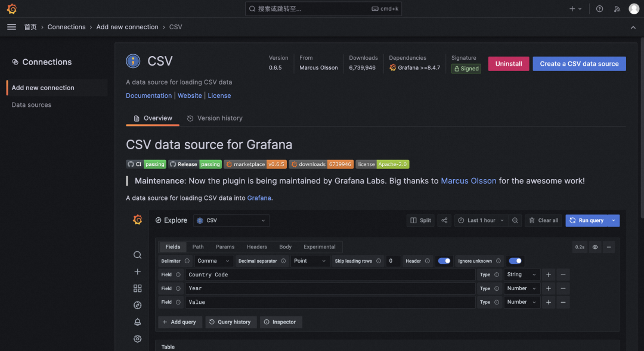Image resolution: width=644 pixels, height=351 pixels.
Task: Open the Comma delimiter dropdown
Action: coord(213,261)
